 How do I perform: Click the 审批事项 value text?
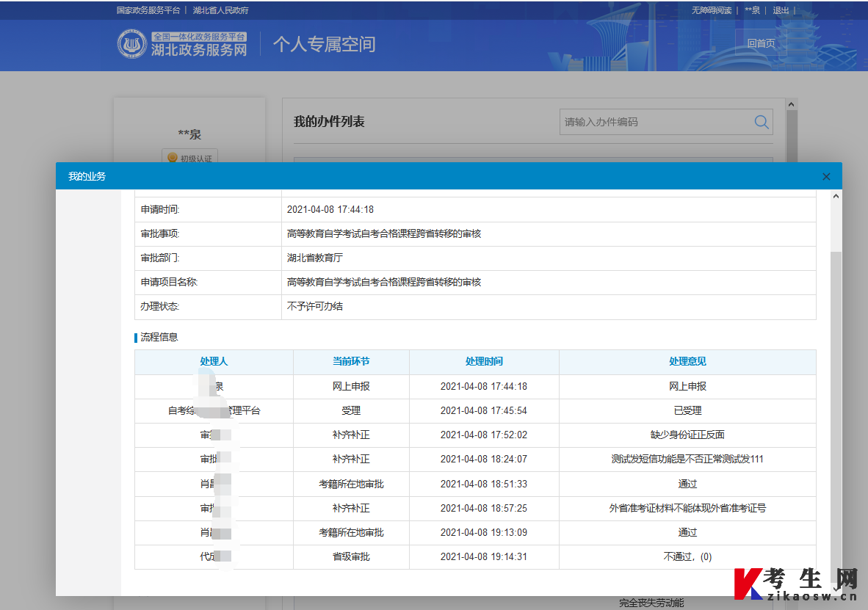(x=383, y=233)
